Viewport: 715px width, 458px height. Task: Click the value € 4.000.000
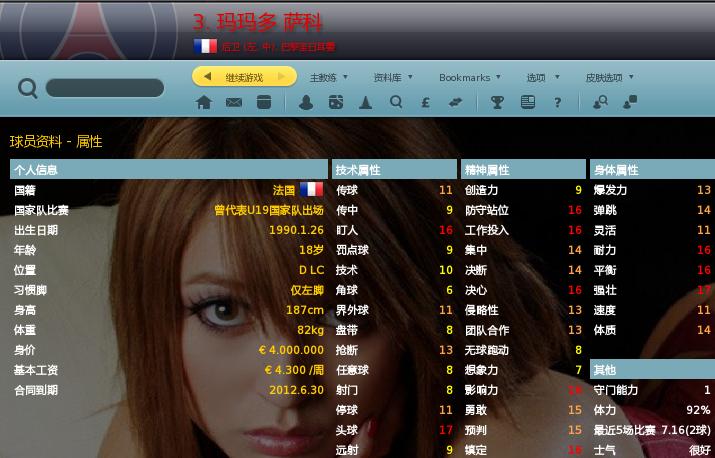[291, 350]
